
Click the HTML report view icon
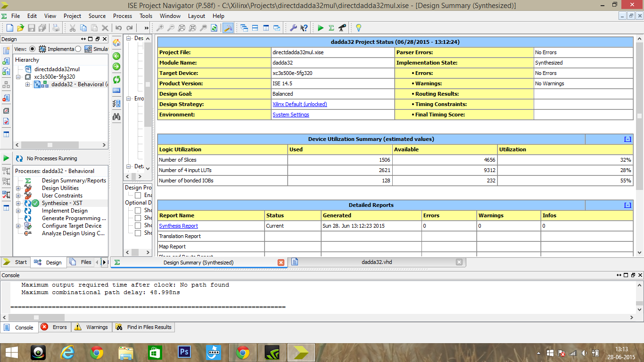(x=116, y=90)
